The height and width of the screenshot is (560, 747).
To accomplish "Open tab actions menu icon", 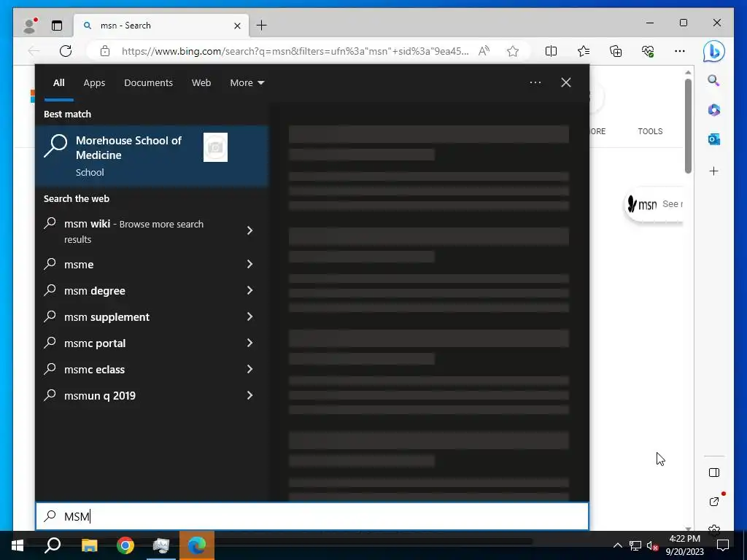I will (57, 26).
